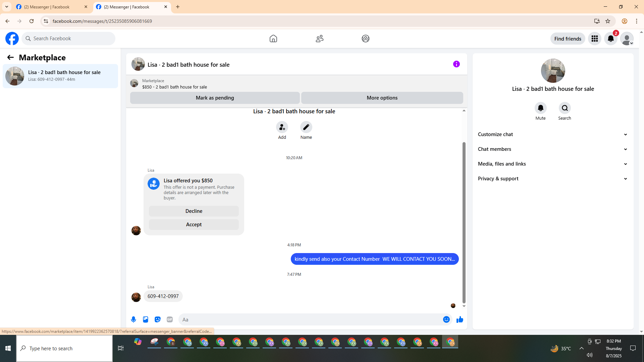
Task: Click the address bar URL
Action: point(102,21)
